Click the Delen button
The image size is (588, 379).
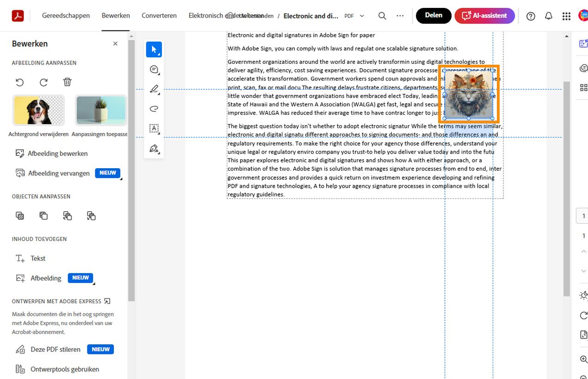pos(433,15)
